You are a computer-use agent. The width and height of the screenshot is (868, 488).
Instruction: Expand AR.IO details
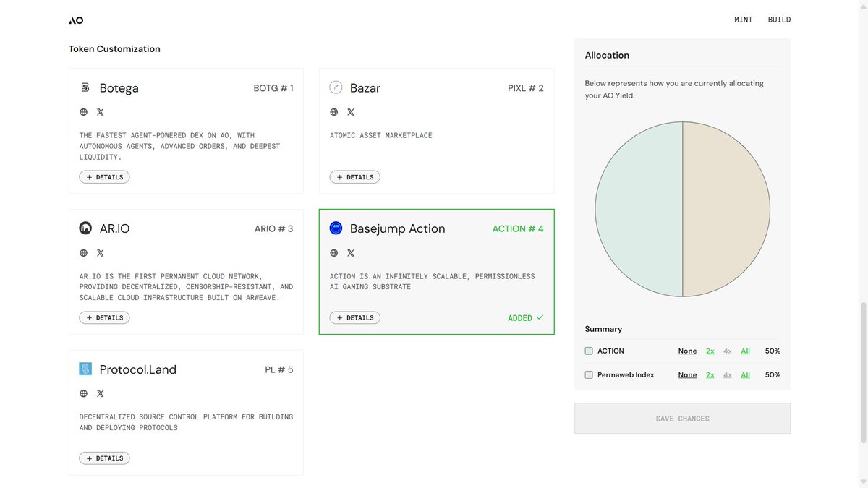click(105, 317)
